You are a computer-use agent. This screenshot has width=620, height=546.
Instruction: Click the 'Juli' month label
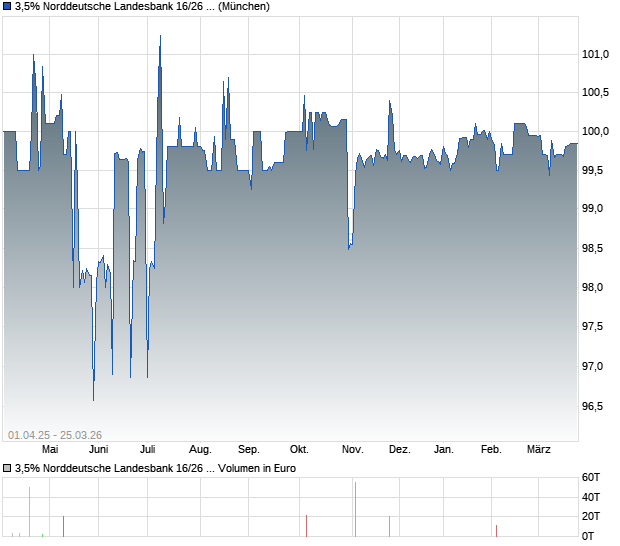(x=147, y=449)
